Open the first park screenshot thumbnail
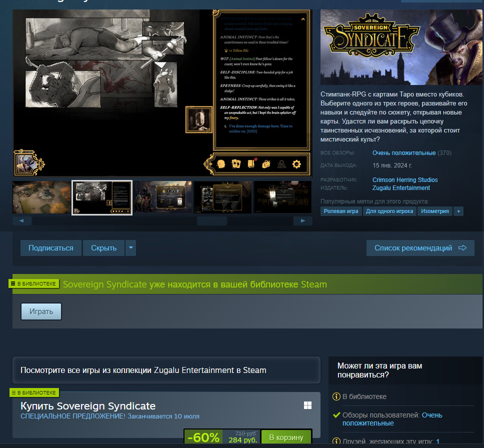This screenshot has height=448, width=484. click(41, 197)
